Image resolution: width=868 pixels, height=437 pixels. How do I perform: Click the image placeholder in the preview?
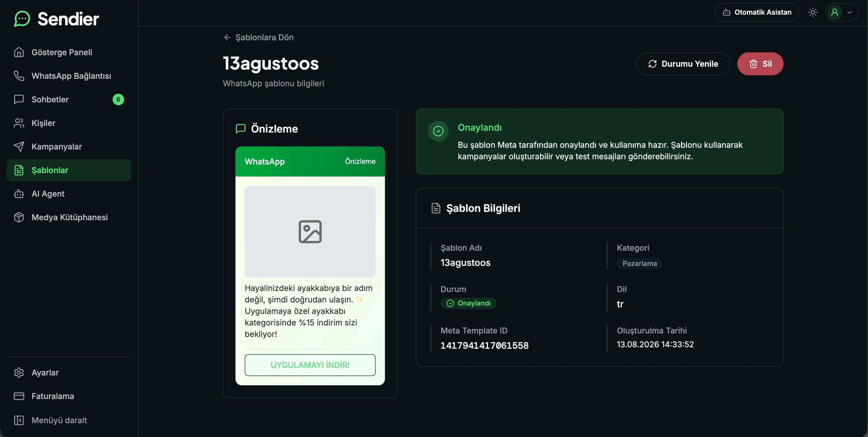(x=310, y=232)
